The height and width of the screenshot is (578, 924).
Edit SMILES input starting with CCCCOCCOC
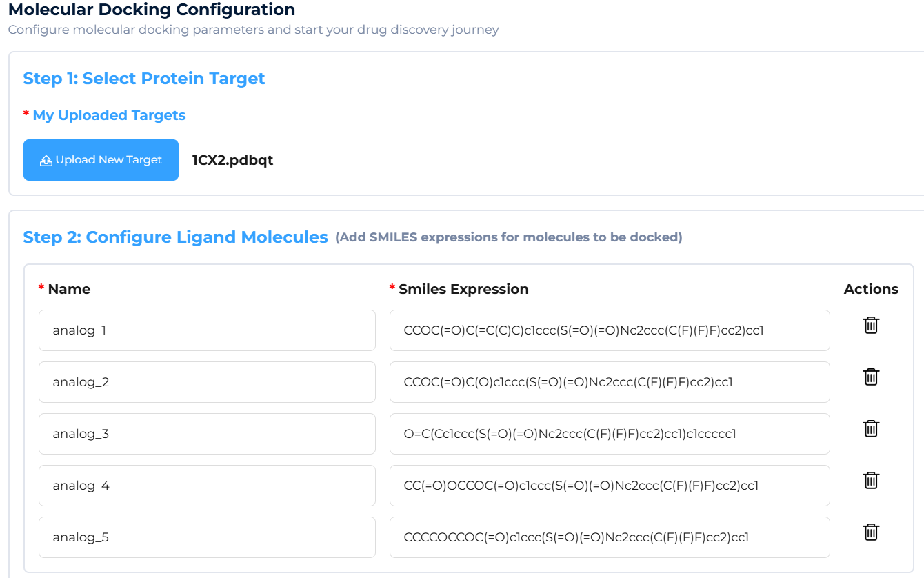tap(609, 537)
